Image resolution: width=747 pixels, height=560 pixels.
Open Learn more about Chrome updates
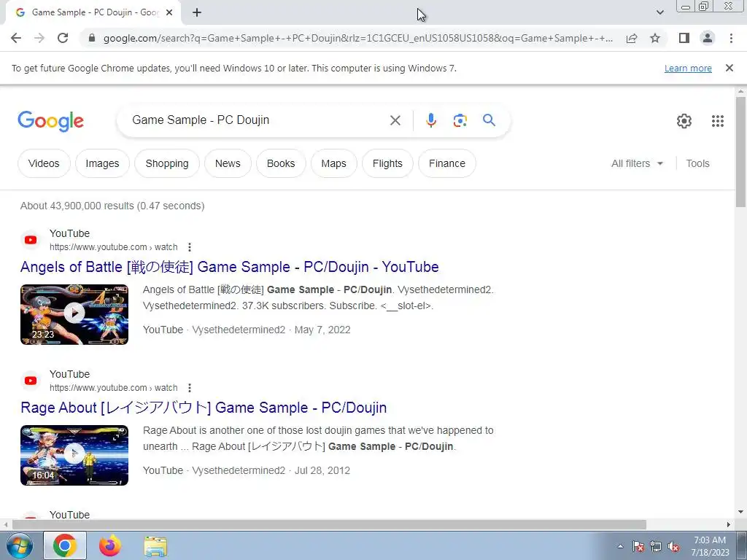(x=688, y=69)
